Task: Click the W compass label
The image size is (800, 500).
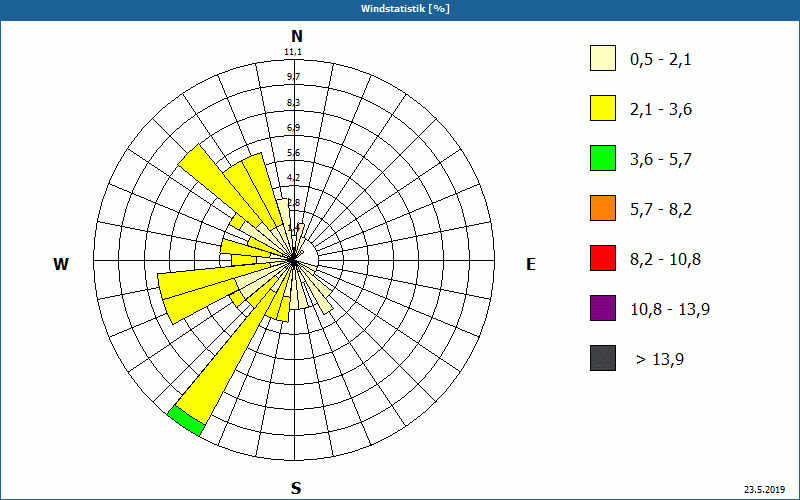Action: point(61,264)
